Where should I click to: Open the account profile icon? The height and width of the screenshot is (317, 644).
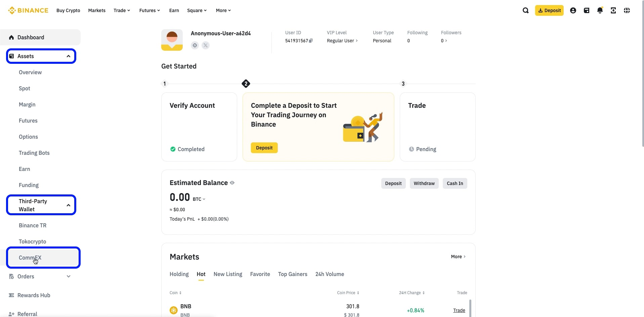573,10
